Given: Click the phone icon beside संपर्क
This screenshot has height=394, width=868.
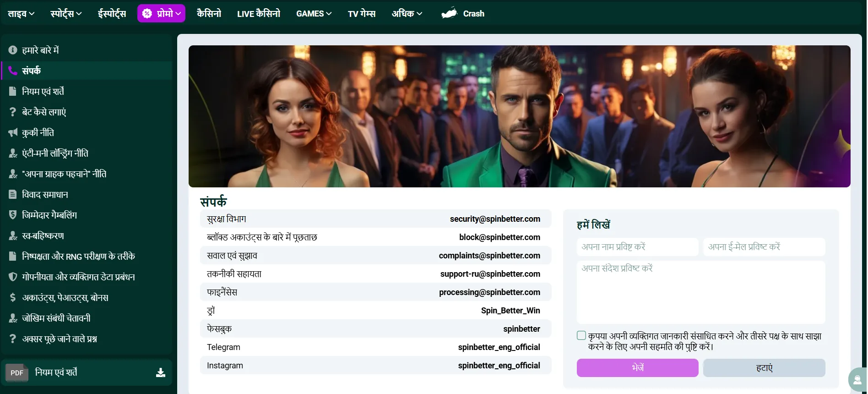Looking at the screenshot, I should pos(13,71).
